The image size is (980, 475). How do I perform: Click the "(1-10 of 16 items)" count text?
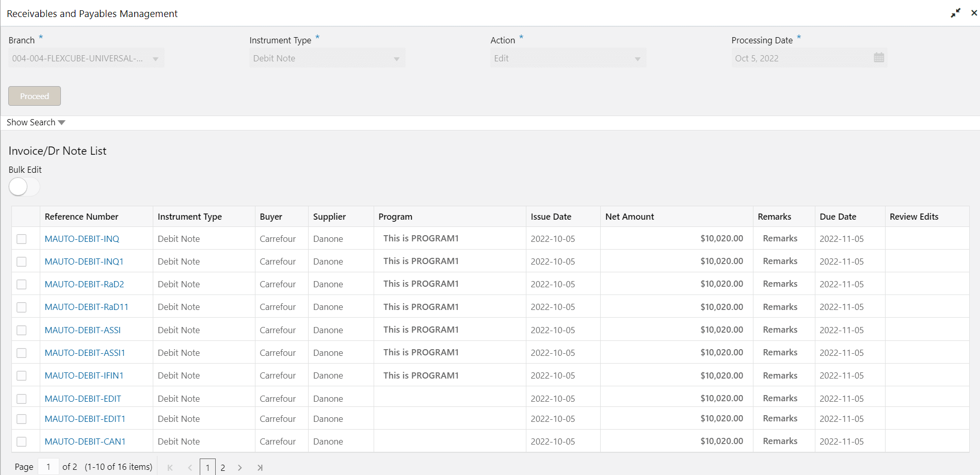[119, 467]
